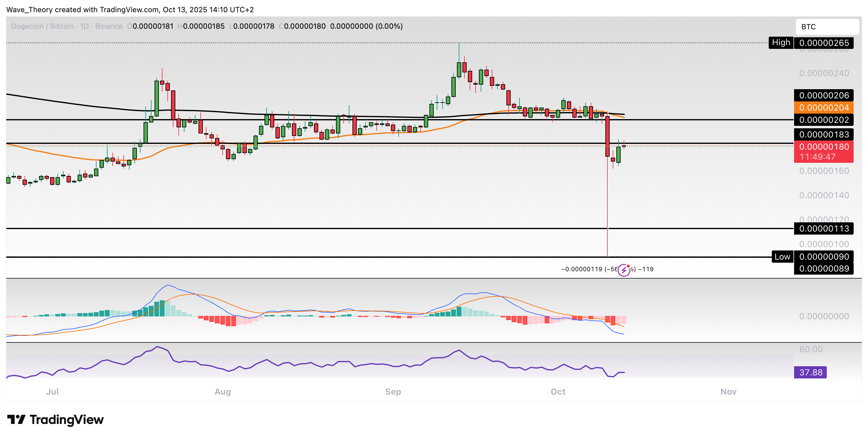
Task: Click the -0.00000119 price change measurement text
Action: pyautogui.click(x=582, y=269)
